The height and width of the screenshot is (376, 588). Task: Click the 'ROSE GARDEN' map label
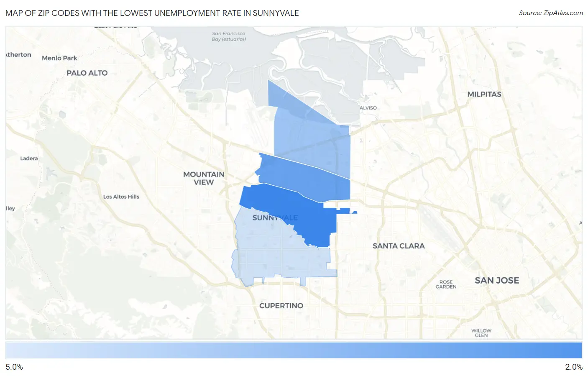pyautogui.click(x=446, y=284)
